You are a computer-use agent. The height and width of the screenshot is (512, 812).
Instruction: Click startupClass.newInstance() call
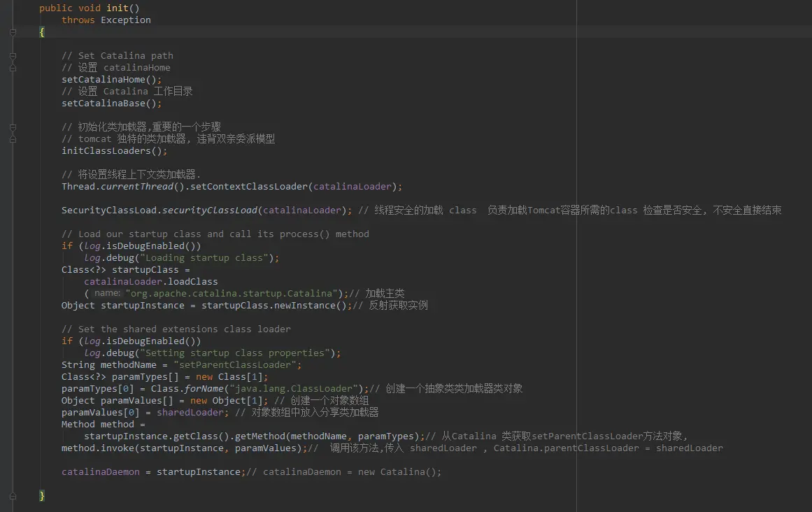point(273,306)
